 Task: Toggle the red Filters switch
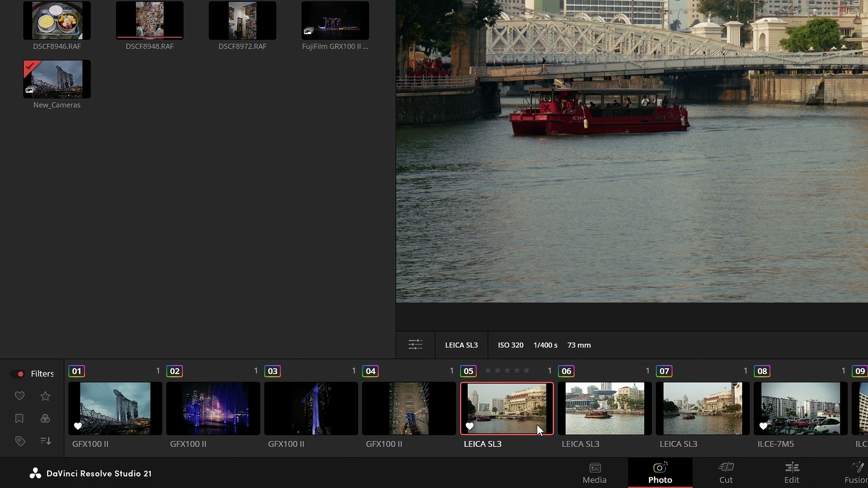click(x=18, y=374)
